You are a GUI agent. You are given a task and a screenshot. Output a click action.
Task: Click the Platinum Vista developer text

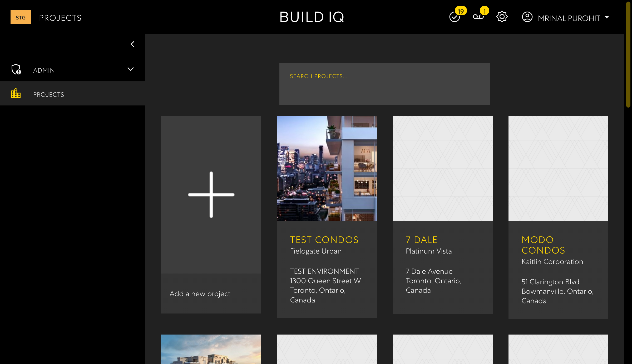(x=429, y=251)
